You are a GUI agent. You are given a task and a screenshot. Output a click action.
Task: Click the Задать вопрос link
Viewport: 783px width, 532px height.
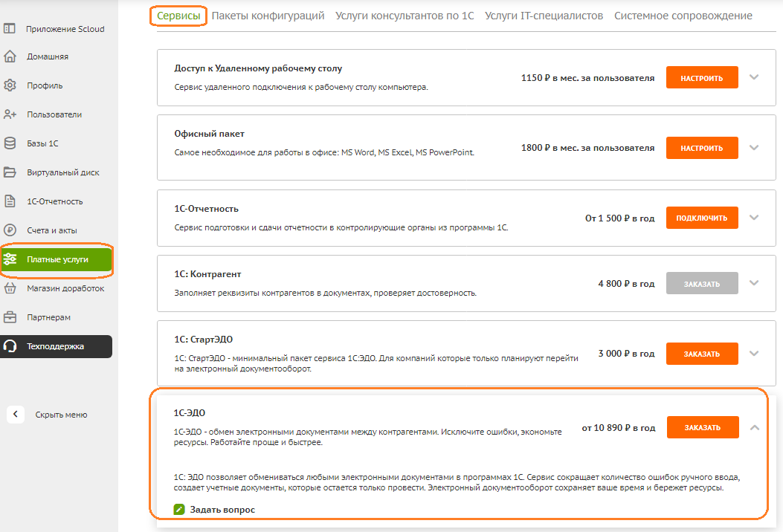coord(222,510)
